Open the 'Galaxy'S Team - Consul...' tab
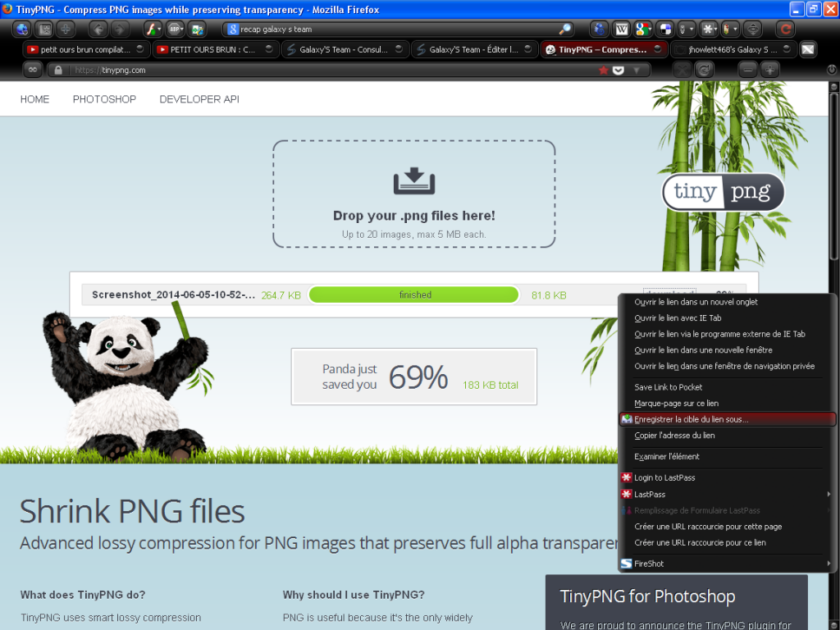This screenshot has width=840, height=630. [345, 49]
